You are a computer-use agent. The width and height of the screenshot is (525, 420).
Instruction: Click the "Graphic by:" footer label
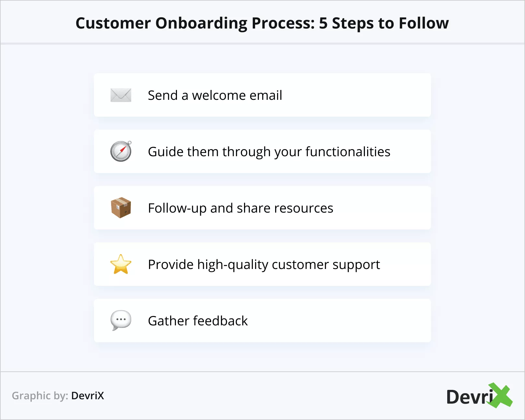[40, 396]
